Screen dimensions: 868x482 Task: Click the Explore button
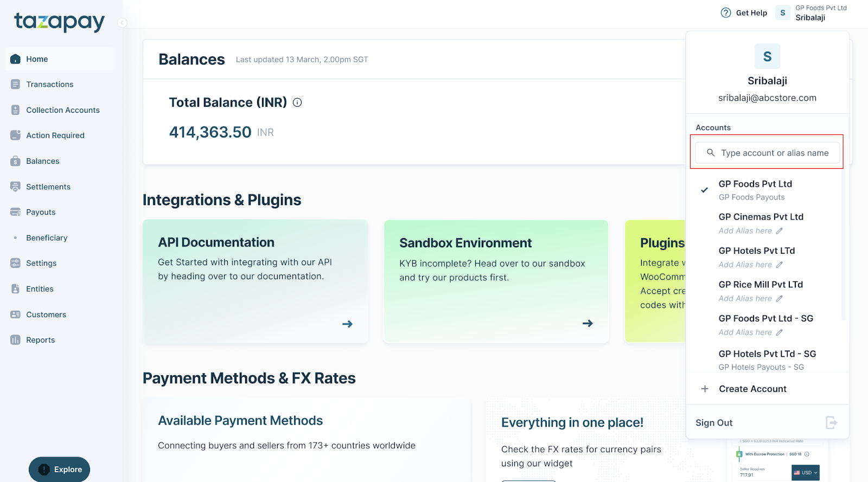59,470
